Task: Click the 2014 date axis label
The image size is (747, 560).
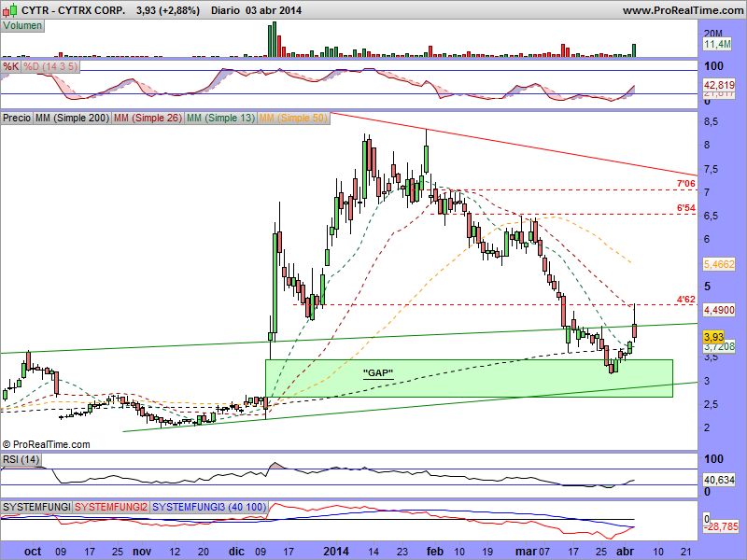Action: 336,552
